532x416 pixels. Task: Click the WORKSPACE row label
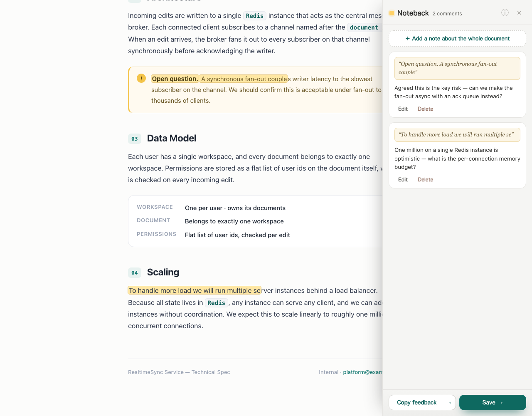[x=155, y=207]
